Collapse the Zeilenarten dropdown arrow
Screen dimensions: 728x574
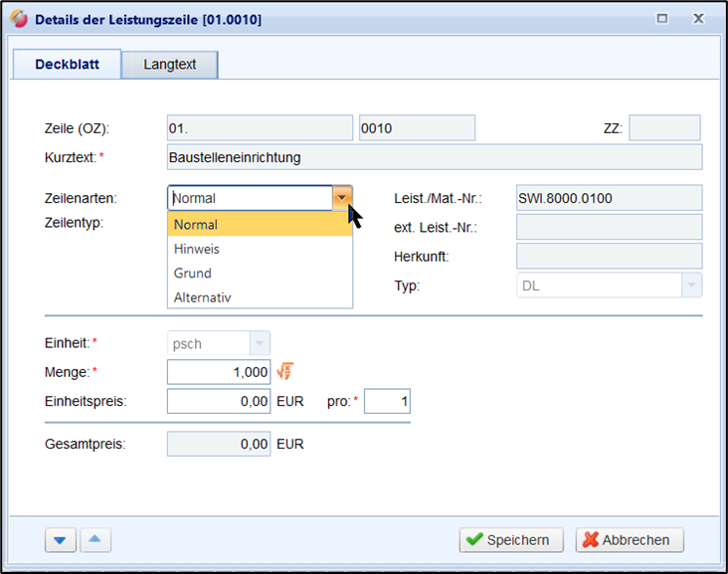coord(342,198)
